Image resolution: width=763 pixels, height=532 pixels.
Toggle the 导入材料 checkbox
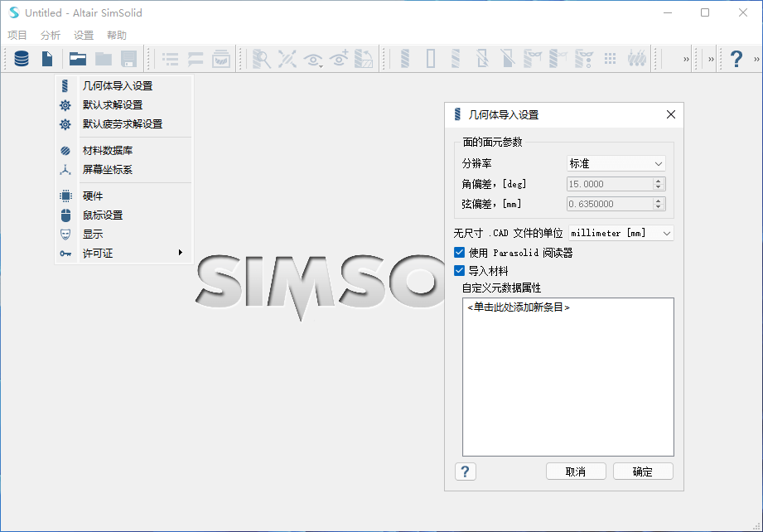[x=460, y=271]
